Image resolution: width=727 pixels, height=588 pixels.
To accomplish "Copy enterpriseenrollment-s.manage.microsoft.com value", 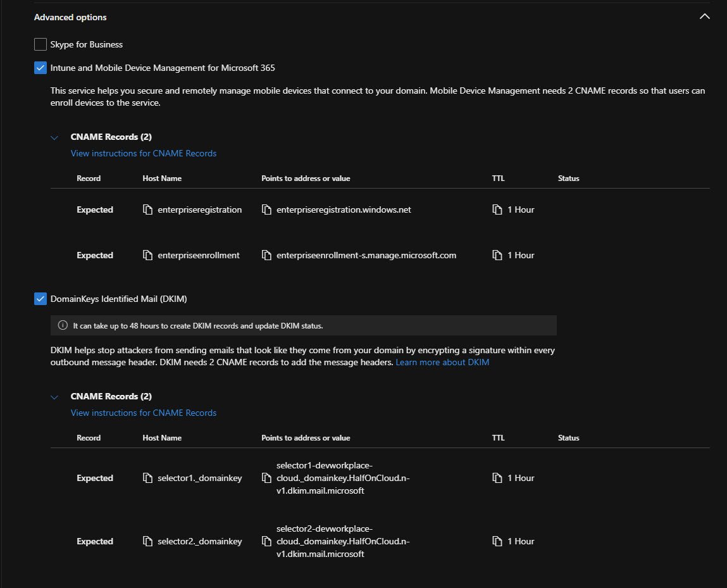I will coord(266,256).
